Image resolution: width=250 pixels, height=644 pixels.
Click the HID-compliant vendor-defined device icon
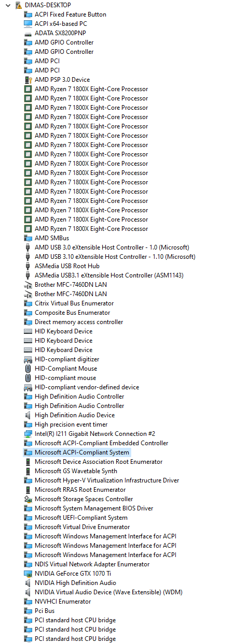[x=28, y=387]
